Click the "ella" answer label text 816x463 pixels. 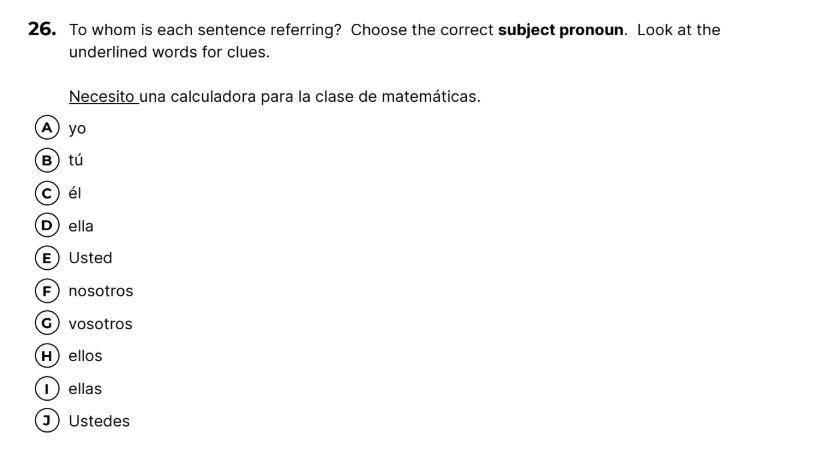coord(81,226)
